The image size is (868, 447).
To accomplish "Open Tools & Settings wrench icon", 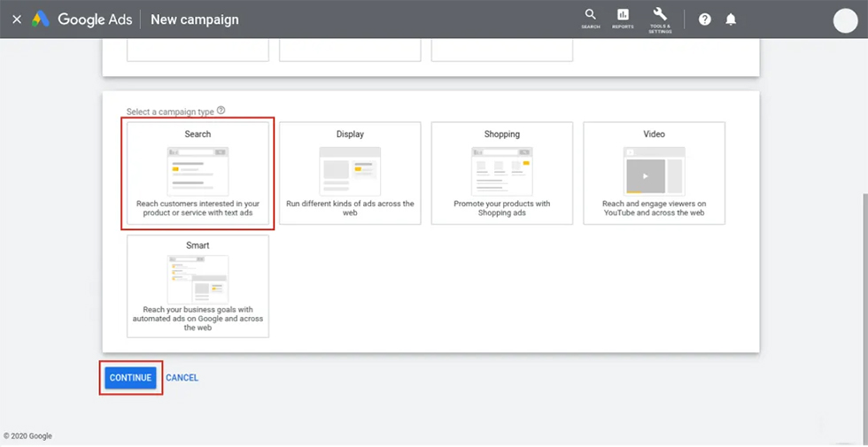I will pos(660,18).
